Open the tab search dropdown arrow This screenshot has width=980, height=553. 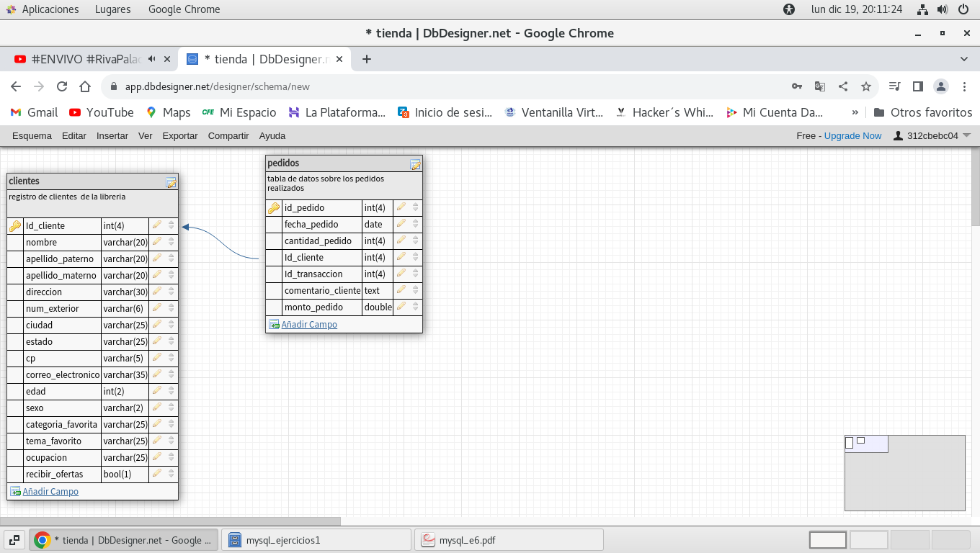964,59
